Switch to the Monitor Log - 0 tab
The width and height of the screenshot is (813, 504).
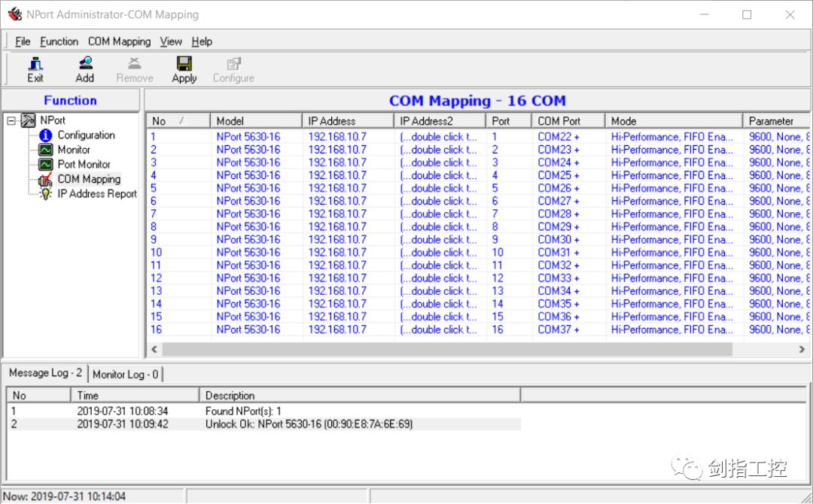(126, 374)
